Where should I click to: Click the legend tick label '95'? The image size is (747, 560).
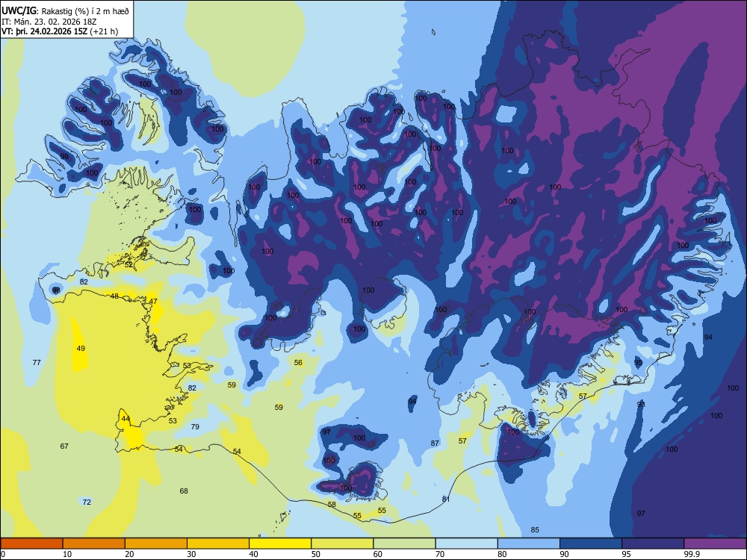point(626,554)
